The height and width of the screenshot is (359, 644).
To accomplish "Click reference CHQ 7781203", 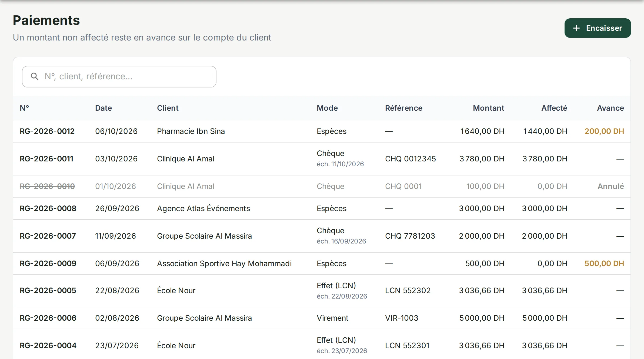I will pyautogui.click(x=410, y=236).
